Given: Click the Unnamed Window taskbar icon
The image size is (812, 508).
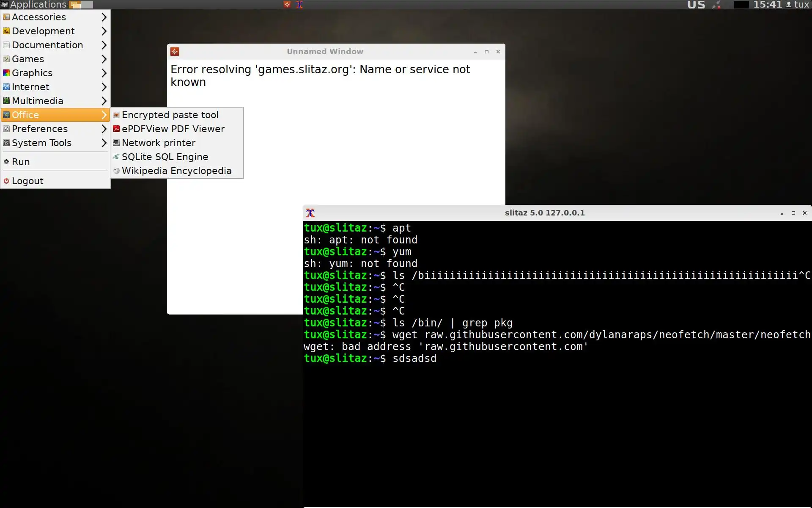Looking at the screenshot, I should click(x=287, y=5).
